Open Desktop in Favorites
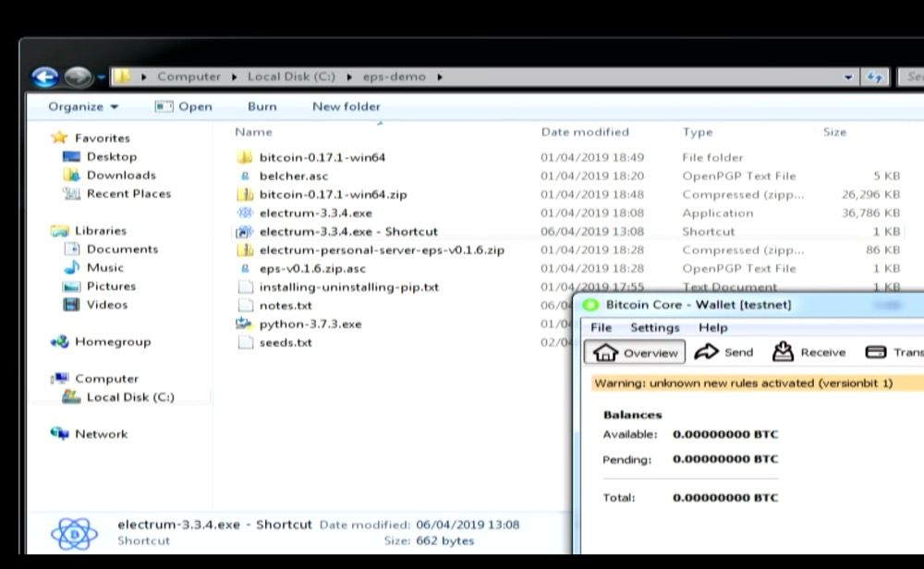This screenshot has height=569, width=924. click(112, 157)
